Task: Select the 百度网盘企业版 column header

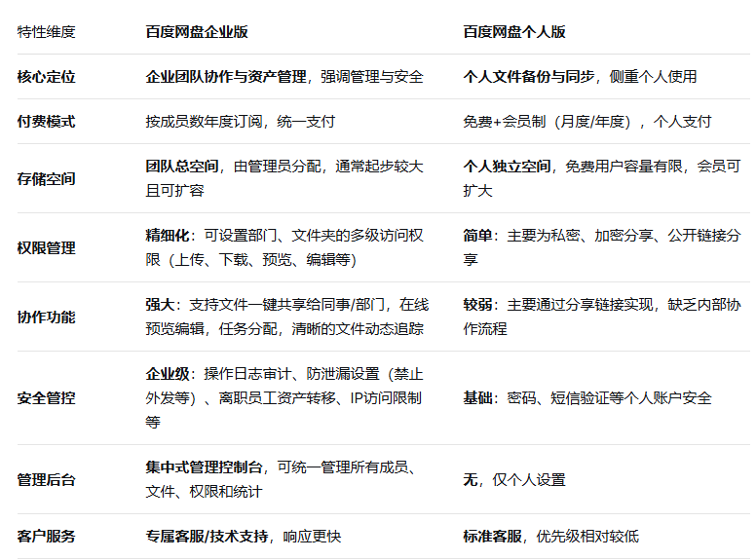Action: [197, 32]
